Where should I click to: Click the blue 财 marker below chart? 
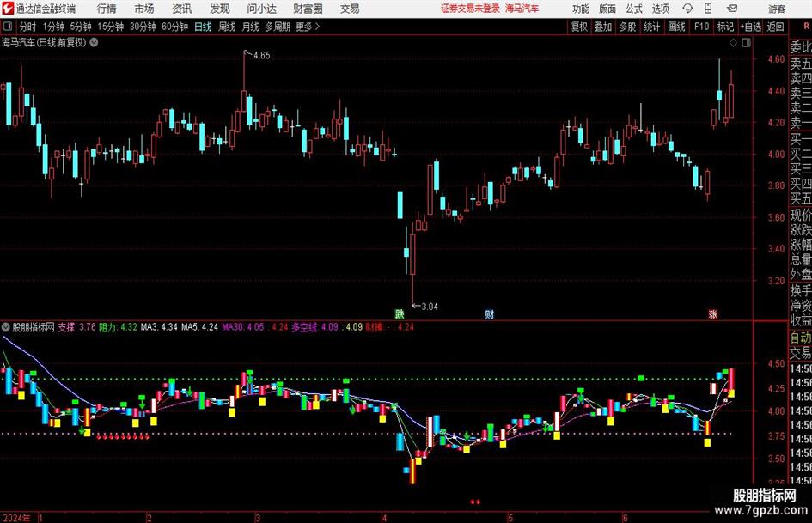[490, 313]
